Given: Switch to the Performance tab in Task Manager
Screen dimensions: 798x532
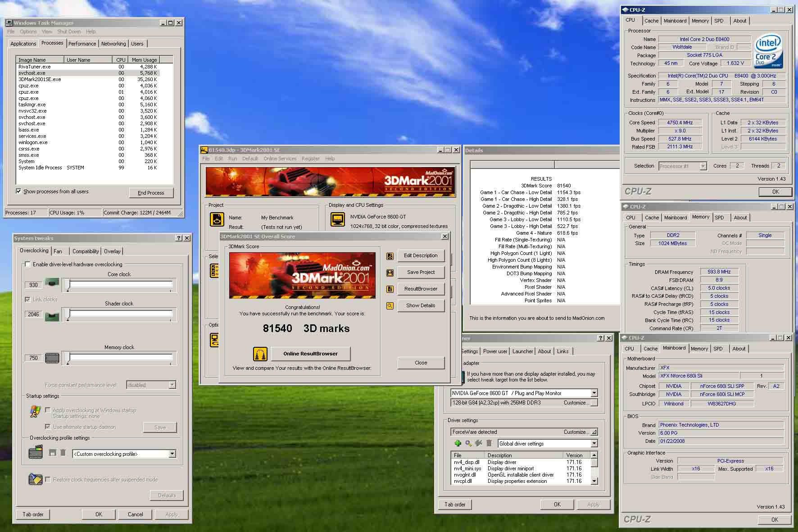Looking at the screenshot, I should (x=82, y=44).
